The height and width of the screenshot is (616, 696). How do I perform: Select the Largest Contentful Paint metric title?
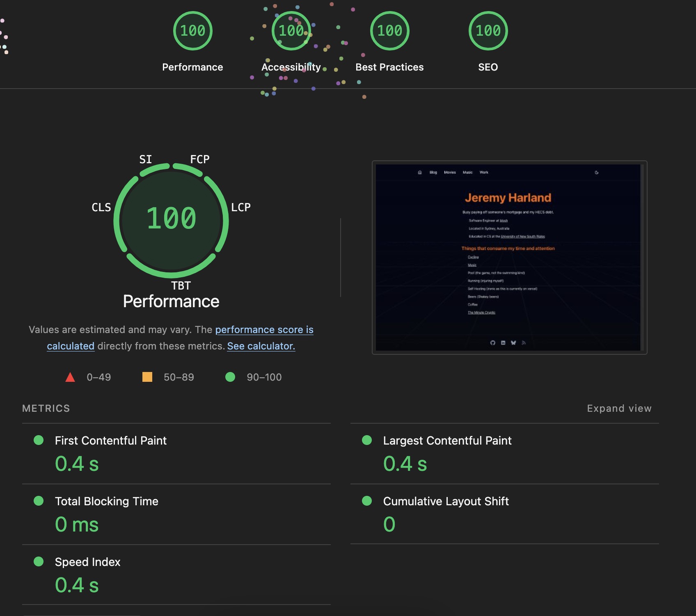click(x=447, y=440)
